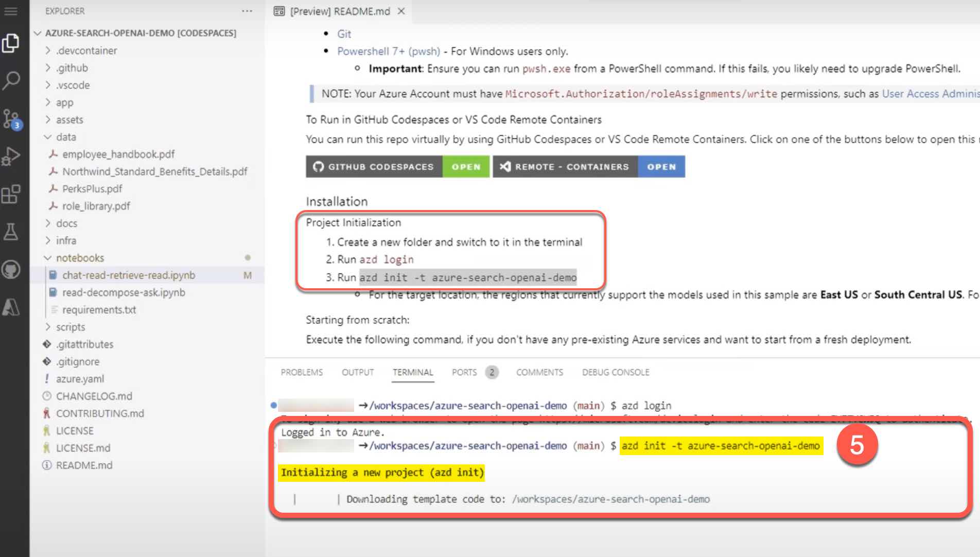Screen dimensions: 980x557
Task: Open the Search view in activity bar
Action: (x=11, y=80)
